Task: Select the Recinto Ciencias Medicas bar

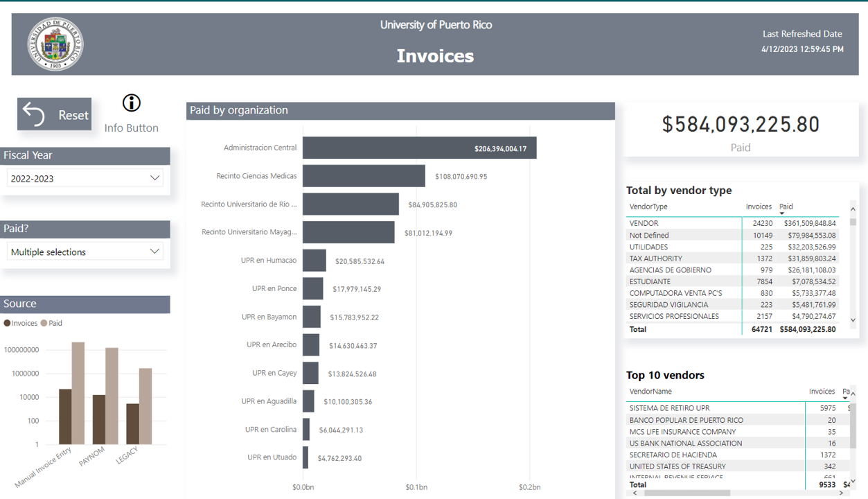Action: click(364, 176)
